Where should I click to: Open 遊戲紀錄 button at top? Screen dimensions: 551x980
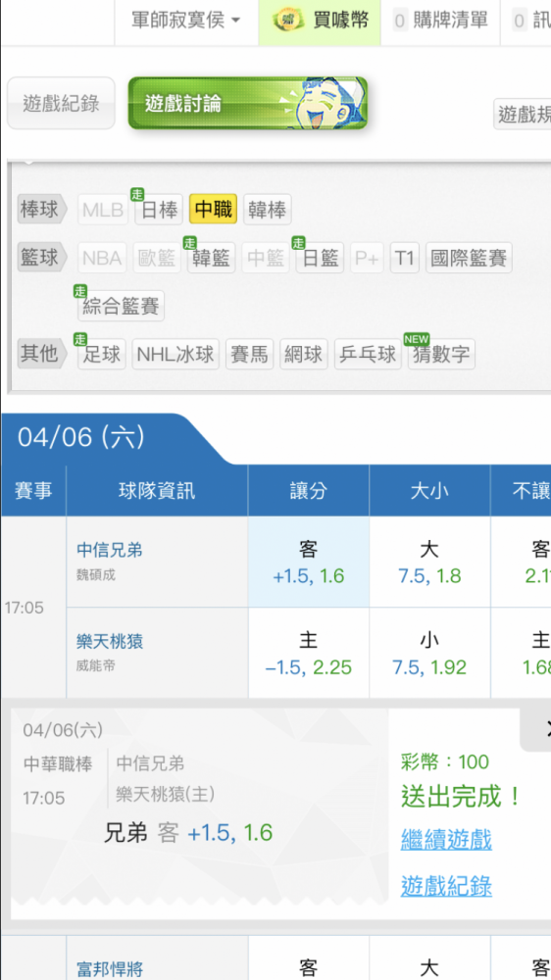tap(61, 103)
